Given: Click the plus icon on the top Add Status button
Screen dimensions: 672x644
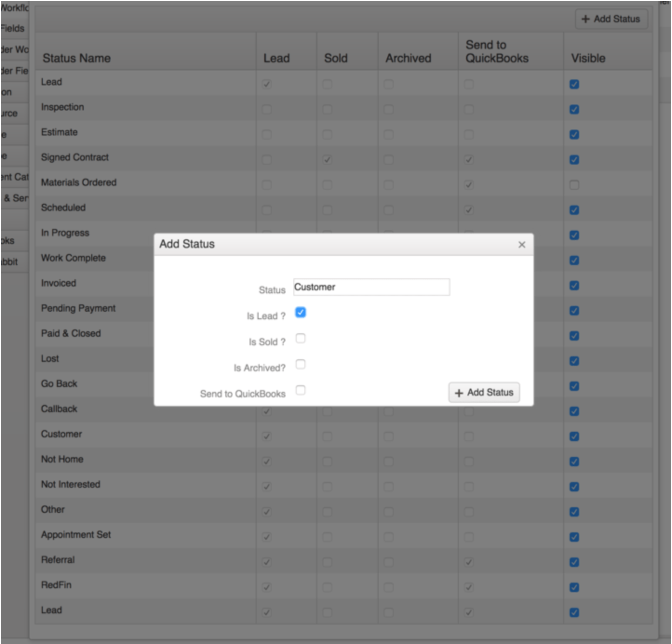Looking at the screenshot, I should click(585, 20).
